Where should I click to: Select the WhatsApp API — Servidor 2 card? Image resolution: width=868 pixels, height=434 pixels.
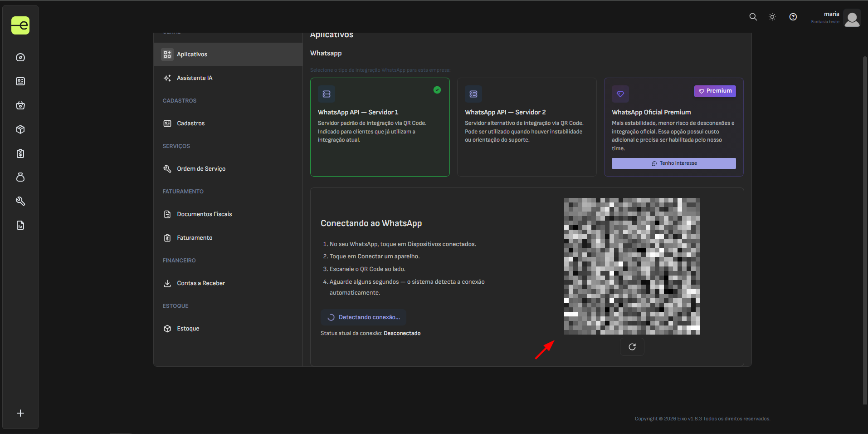(x=527, y=127)
